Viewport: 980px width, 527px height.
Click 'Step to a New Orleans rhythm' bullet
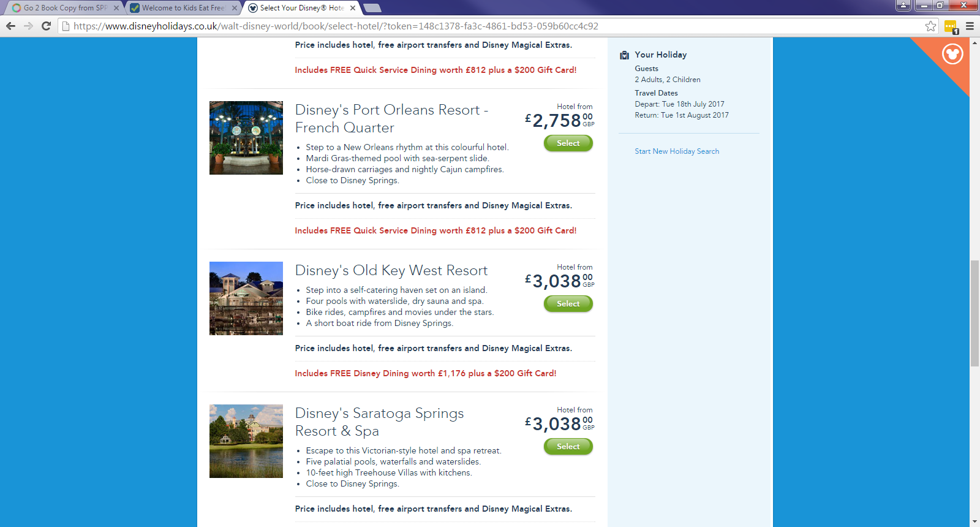tap(407, 147)
